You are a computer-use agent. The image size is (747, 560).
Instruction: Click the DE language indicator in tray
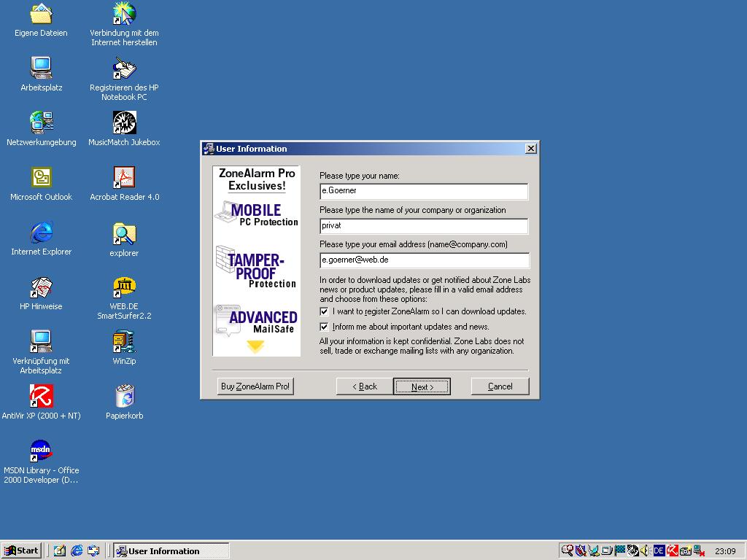(x=659, y=551)
